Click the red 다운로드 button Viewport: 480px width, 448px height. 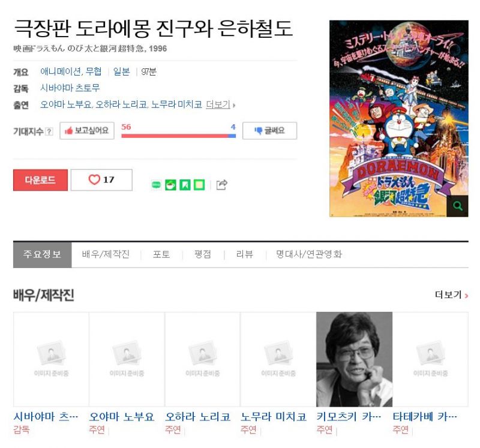click(x=40, y=180)
